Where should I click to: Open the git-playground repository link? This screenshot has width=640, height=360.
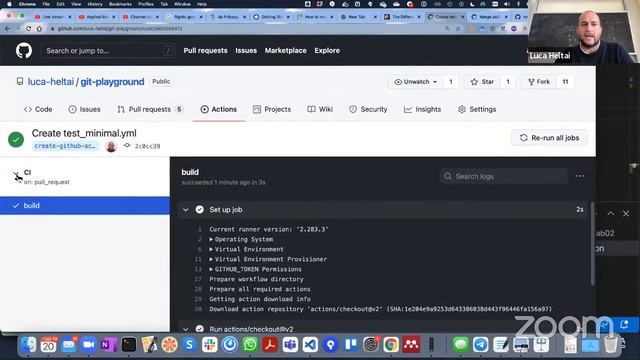coord(112,82)
